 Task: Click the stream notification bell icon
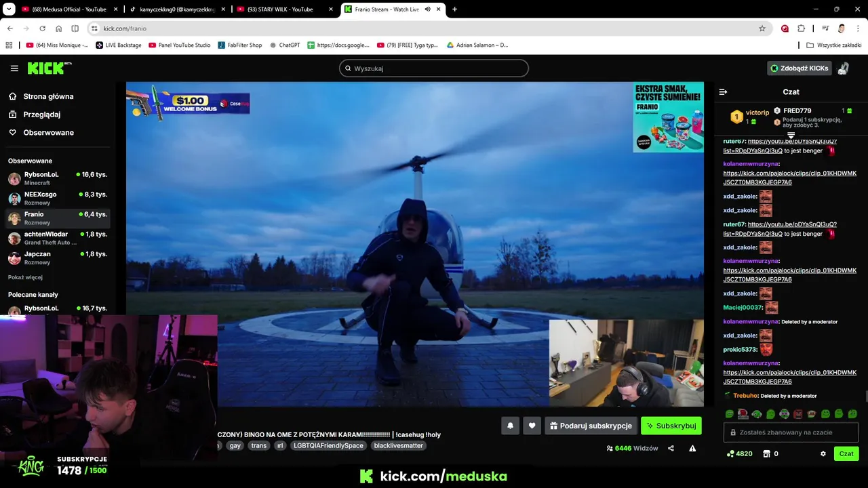(x=510, y=426)
